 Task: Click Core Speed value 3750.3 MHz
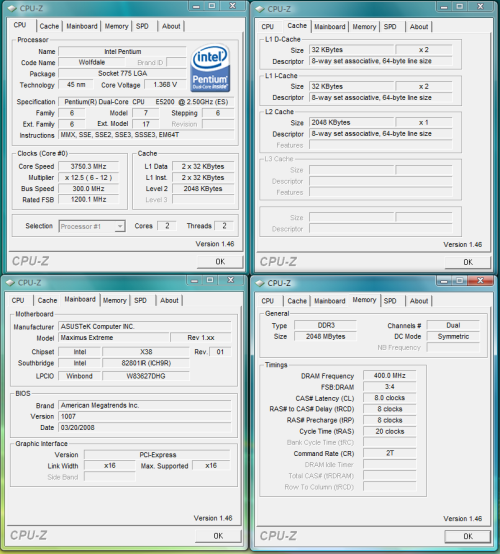(x=88, y=166)
